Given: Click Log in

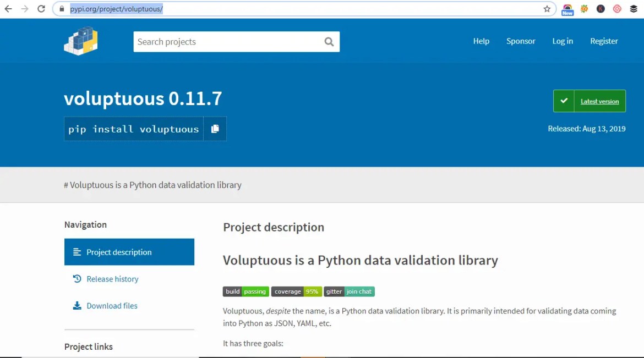Looking at the screenshot, I should 563,41.
